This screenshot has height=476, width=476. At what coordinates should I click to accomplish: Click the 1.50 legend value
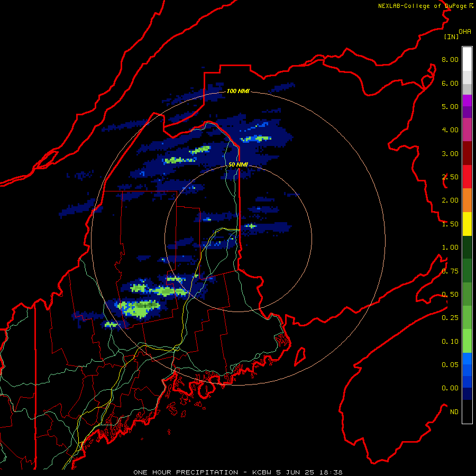(x=450, y=224)
